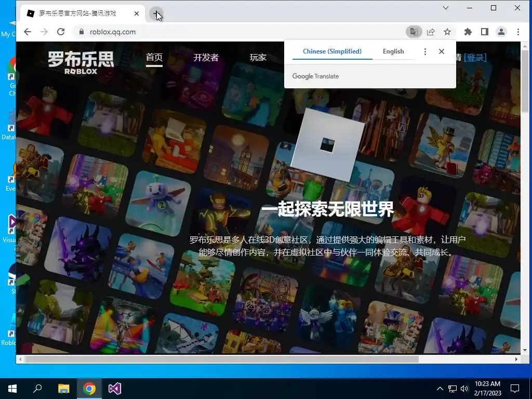The image size is (532, 399).
Task: Select Chinese (Simplified) in translate popup
Action: pyautogui.click(x=332, y=51)
